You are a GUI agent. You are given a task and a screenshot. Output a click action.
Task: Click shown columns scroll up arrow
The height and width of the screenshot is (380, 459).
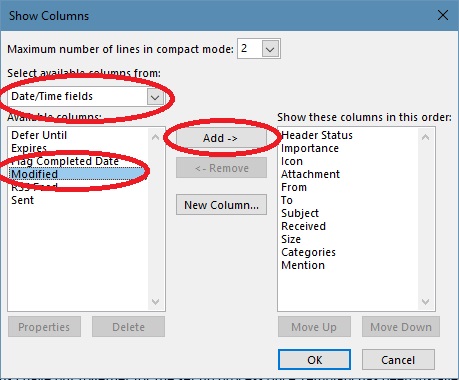click(425, 137)
